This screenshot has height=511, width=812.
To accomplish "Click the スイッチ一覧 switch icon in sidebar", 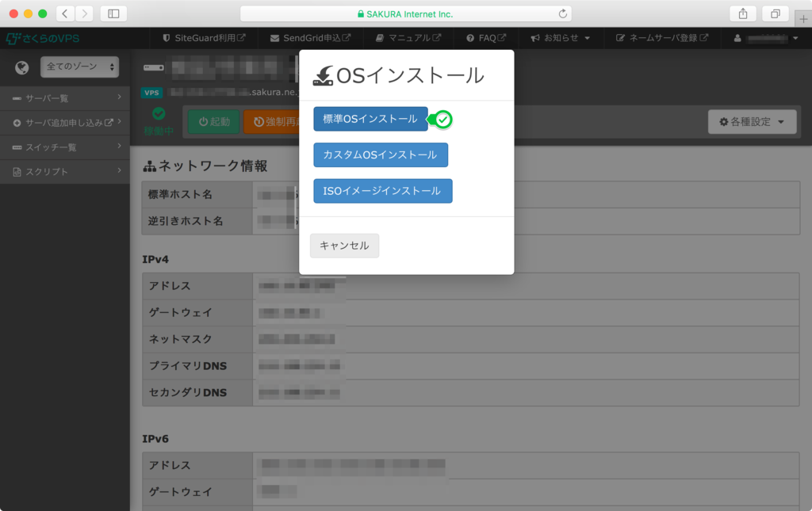I will pyautogui.click(x=17, y=146).
